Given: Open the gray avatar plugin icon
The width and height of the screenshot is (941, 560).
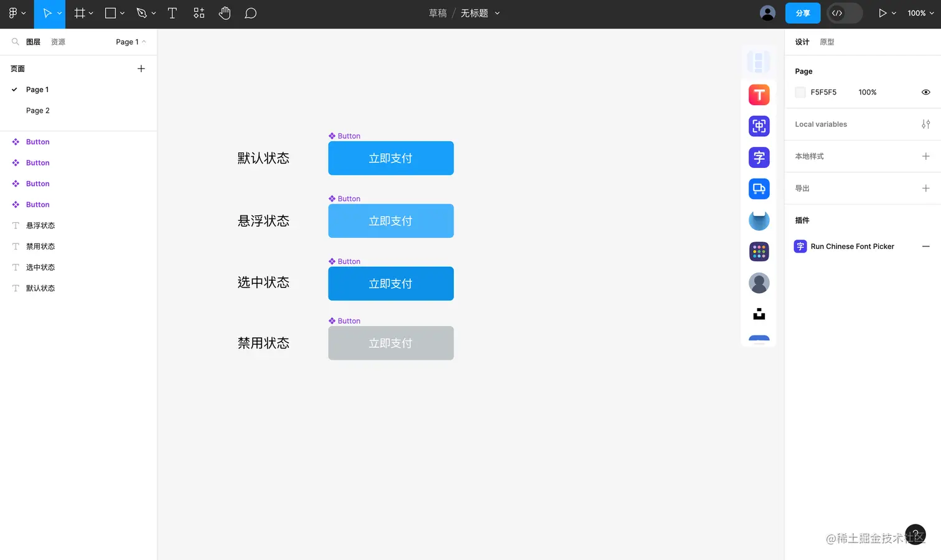Looking at the screenshot, I should (759, 282).
